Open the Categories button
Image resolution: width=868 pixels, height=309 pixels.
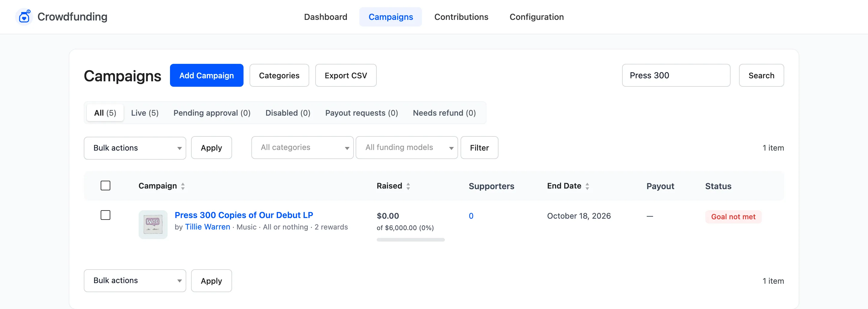(x=279, y=75)
